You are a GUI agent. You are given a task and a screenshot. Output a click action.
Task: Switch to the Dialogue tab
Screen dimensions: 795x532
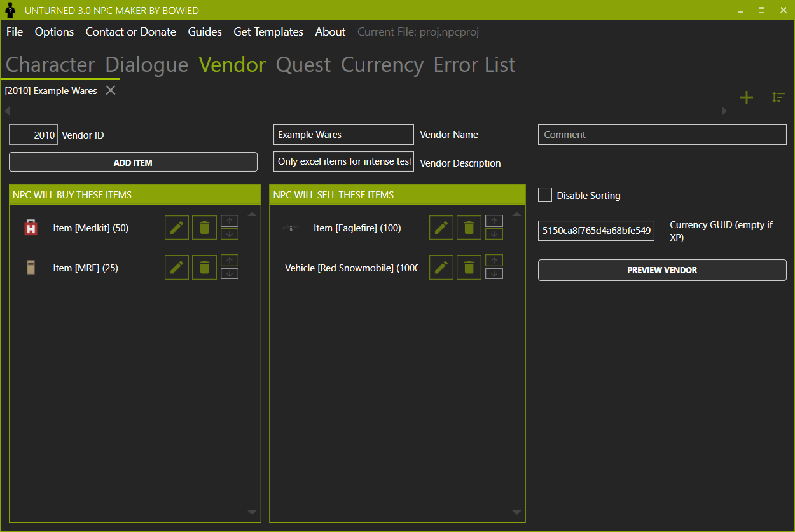point(147,65)
